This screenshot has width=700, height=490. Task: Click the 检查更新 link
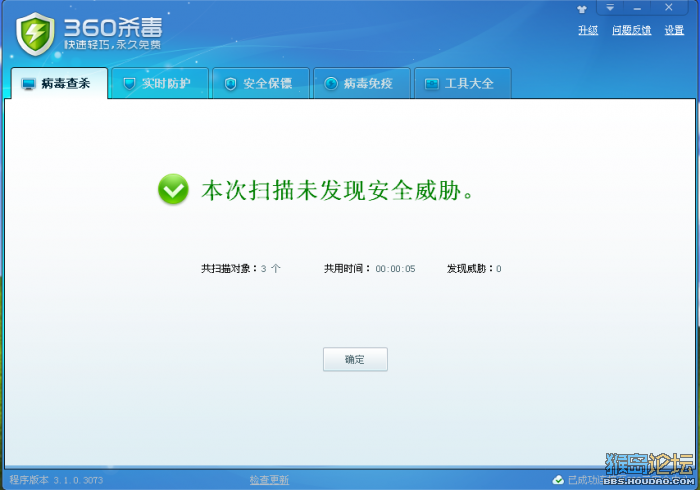[269, 480]
